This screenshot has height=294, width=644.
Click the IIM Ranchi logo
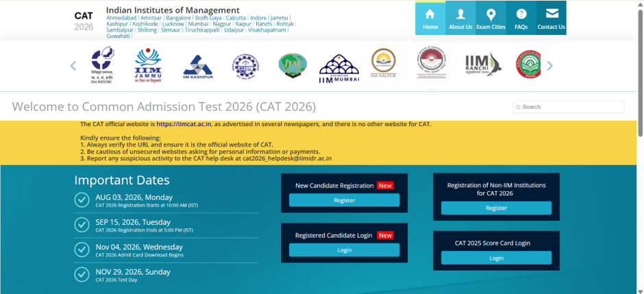coord(483,64)
